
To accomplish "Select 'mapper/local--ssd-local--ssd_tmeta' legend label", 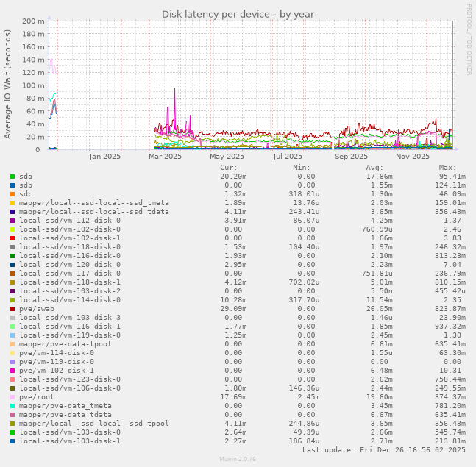I will pyautogui.click(x=94, y=203).
